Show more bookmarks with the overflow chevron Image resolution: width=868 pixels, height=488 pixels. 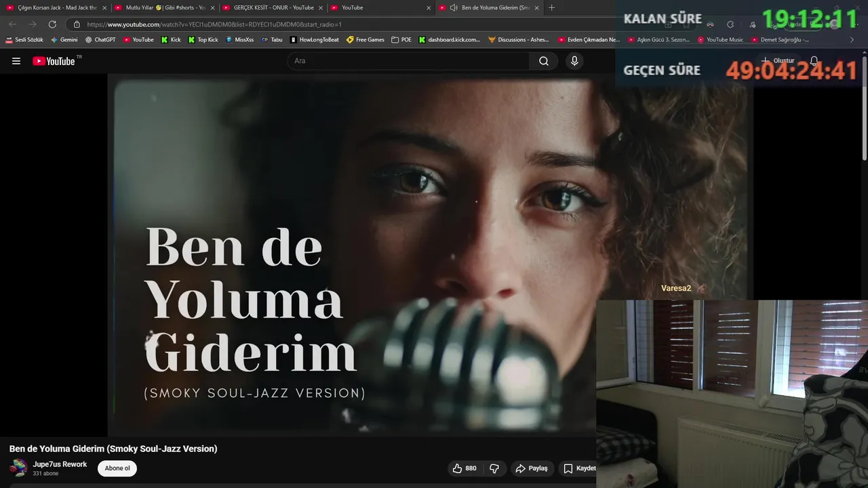852,40
